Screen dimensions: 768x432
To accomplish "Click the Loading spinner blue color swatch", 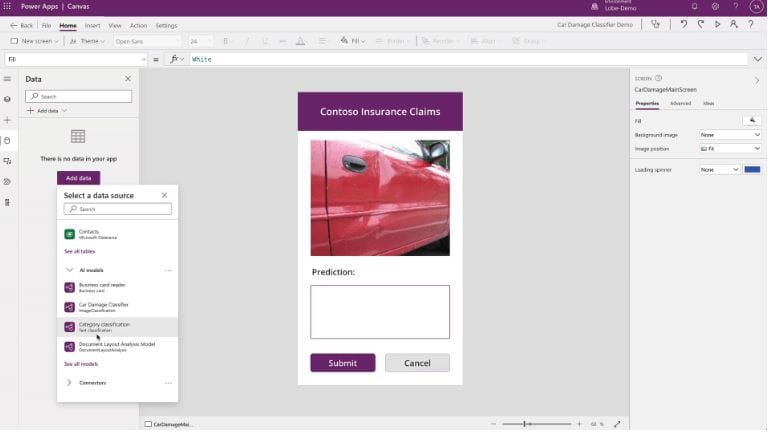I will (x=752, y=170).
